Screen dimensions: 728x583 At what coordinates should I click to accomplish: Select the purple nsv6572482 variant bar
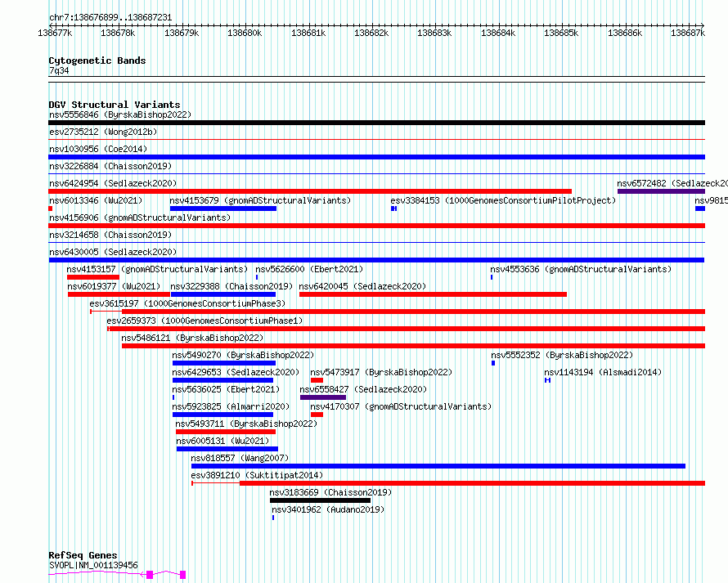[661, 191]
